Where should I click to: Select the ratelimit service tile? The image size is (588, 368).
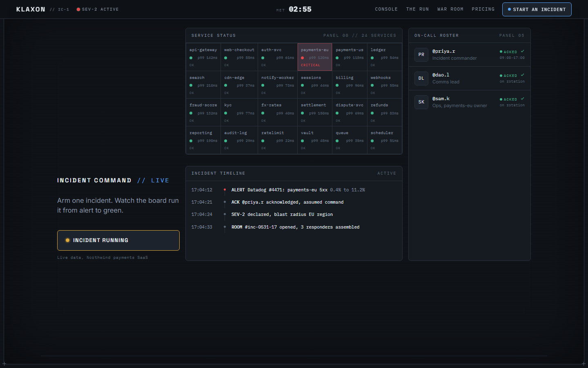(278, 140)
